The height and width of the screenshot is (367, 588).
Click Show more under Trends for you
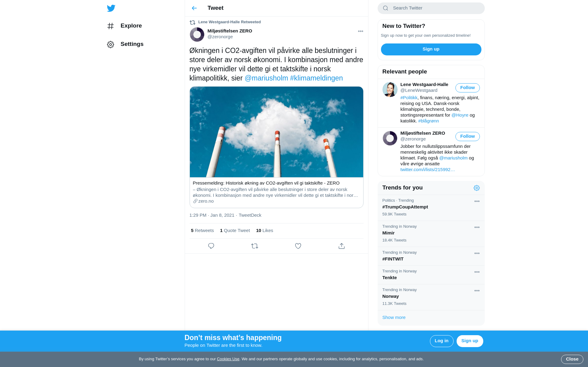click(x=394, y=317)
